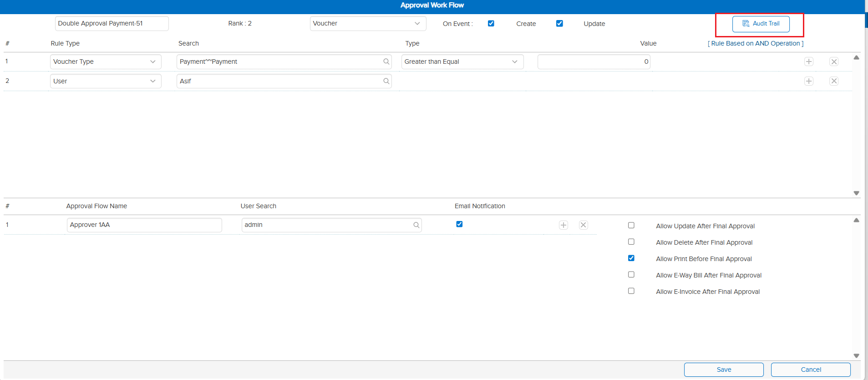
Task: Click the Approver 1AA flow name field
Action: [144, 225]
